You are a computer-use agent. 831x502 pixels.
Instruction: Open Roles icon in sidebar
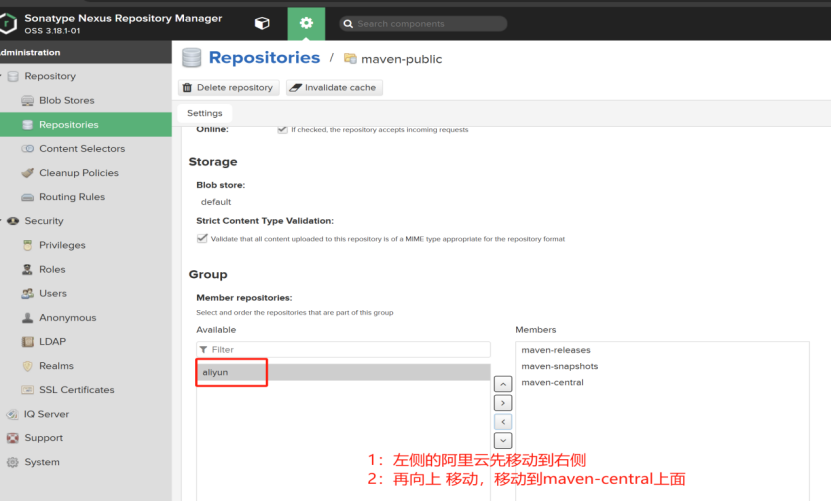[x=27, y=269]
